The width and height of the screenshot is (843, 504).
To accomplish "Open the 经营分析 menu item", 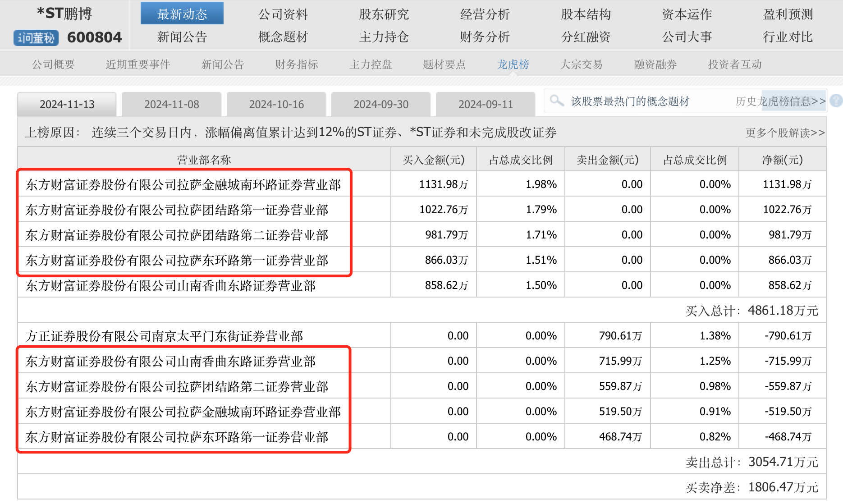I will (x=485, y=14).
